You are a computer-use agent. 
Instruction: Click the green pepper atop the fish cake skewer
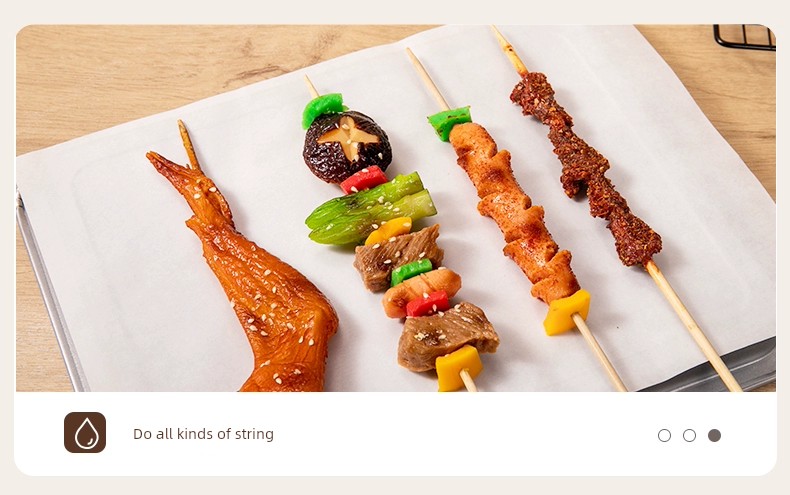(448, 122)
